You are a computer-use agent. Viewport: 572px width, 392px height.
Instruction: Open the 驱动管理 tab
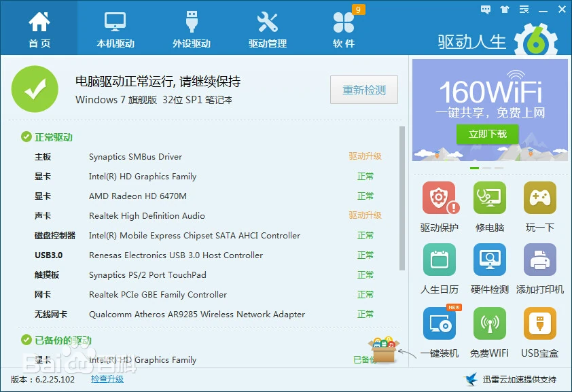pos(268,29)
